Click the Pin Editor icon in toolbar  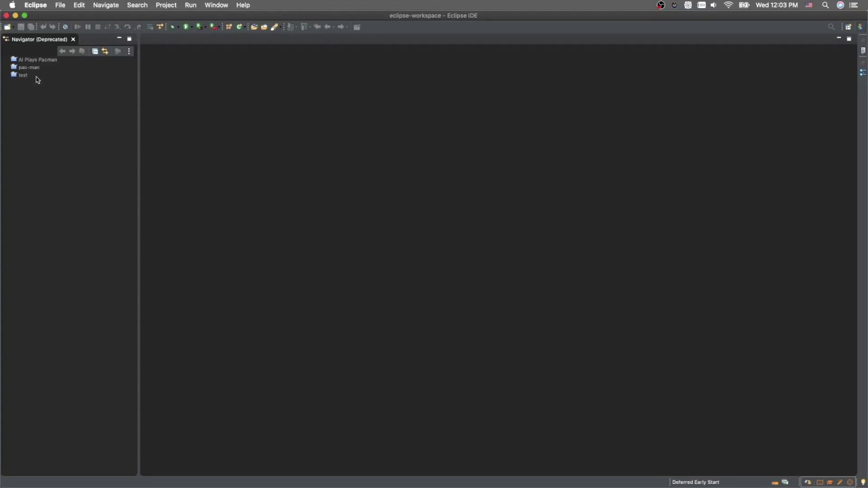point(356,27)
